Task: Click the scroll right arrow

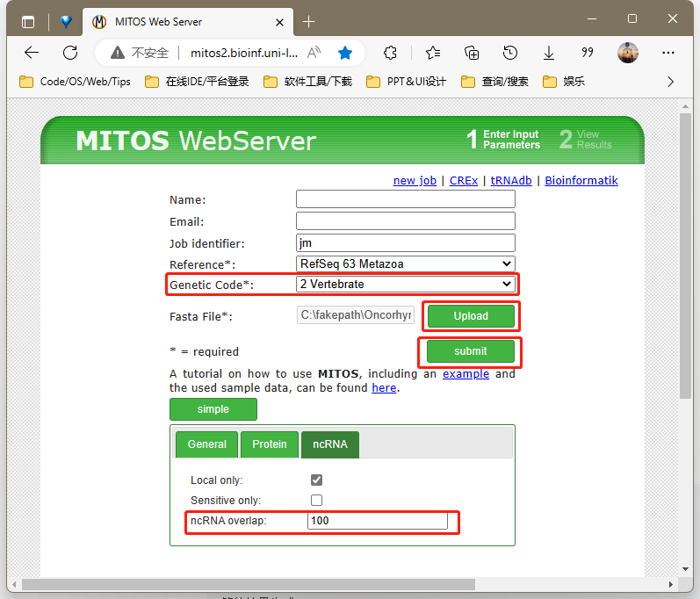Action: [x=670, y=584]
